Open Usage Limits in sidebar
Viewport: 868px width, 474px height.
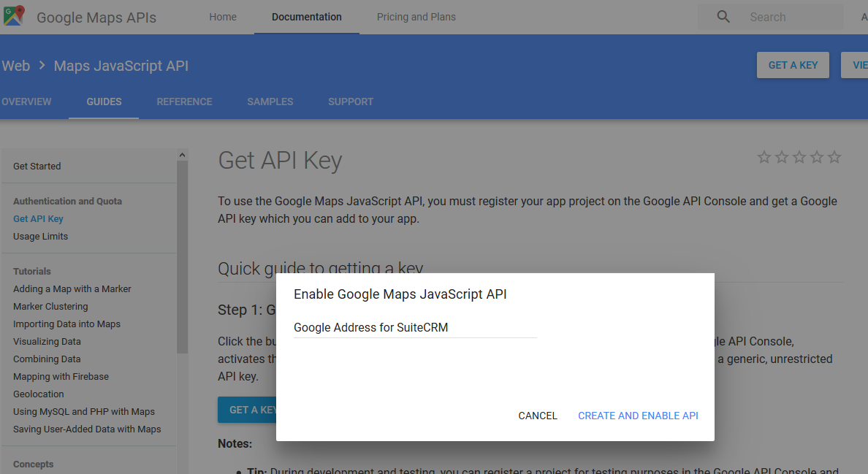[40, 236]
